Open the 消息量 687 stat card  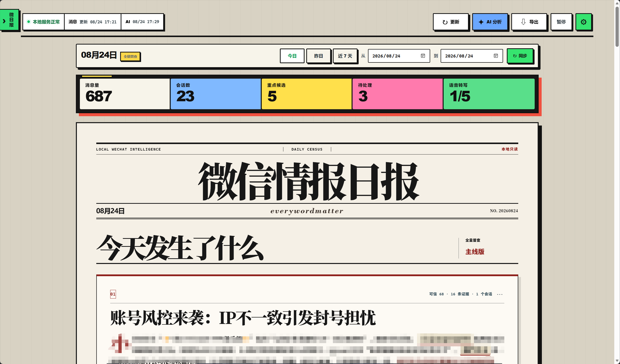[125, 94]
